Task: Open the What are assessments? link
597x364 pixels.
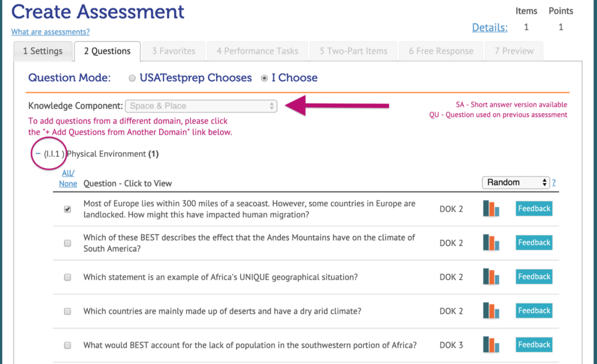Action: (x=50, y=32)
